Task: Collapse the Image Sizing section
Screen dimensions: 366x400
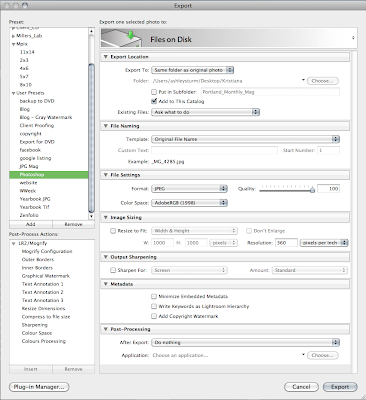Action: 105,217
